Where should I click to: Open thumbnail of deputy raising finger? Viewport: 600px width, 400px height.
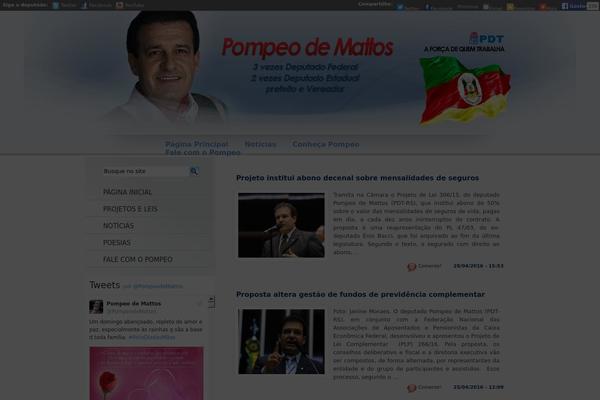pos(281,341)
